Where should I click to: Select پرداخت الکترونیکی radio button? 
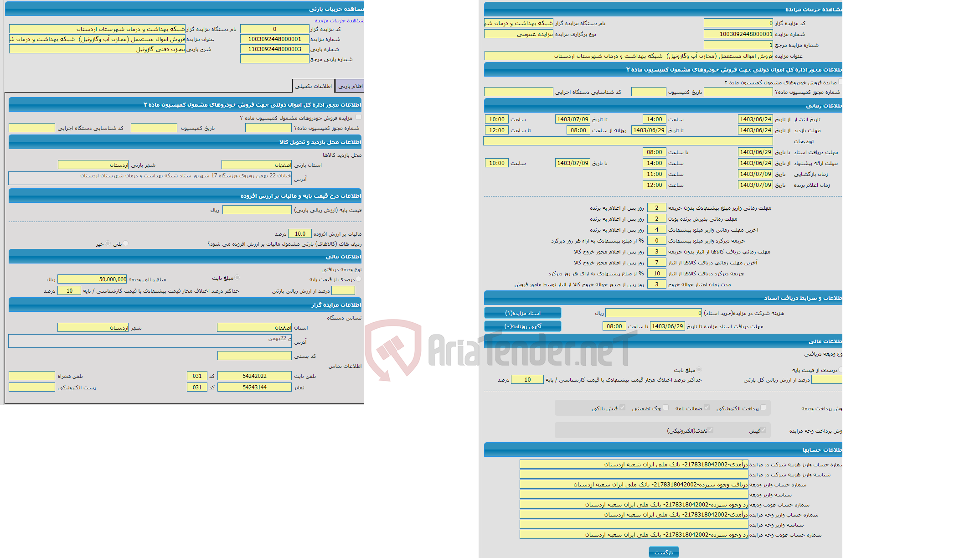click(x=767, y=408)
